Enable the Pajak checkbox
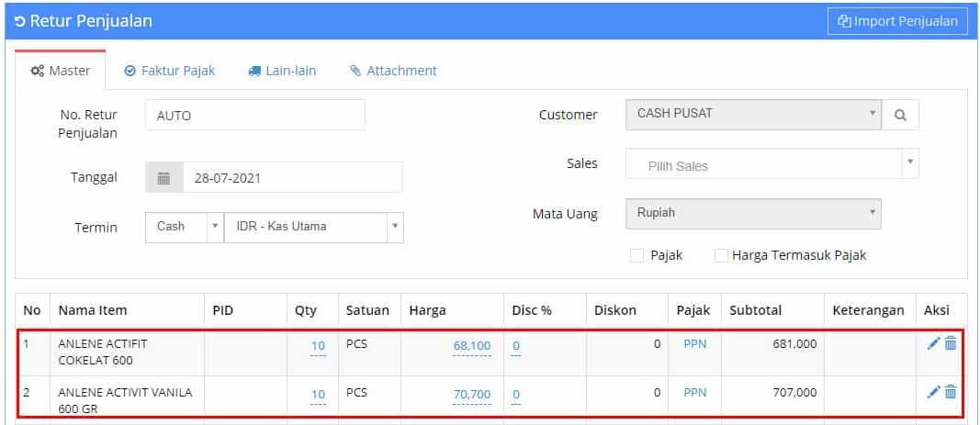 point(636,256)
